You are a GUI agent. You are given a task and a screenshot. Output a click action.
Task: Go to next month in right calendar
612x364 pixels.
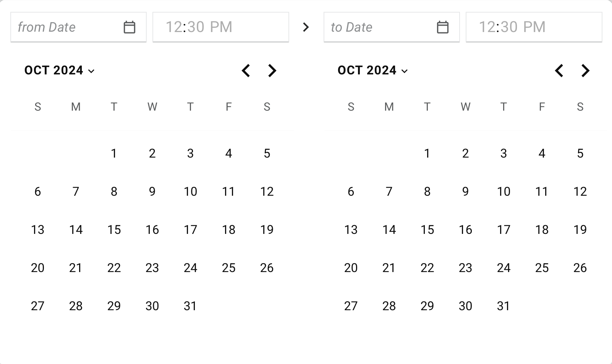tap(585, 71)
